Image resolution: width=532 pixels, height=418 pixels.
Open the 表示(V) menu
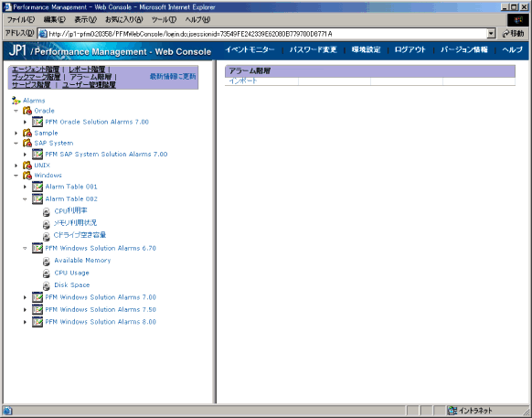(x=86, y=20)
